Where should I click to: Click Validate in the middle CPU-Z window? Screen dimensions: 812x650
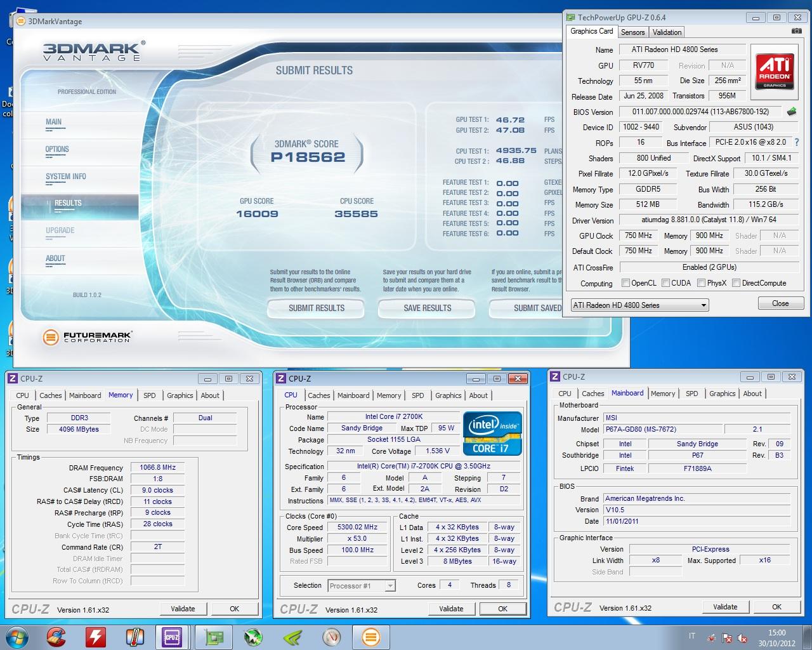tap(451, 609)
